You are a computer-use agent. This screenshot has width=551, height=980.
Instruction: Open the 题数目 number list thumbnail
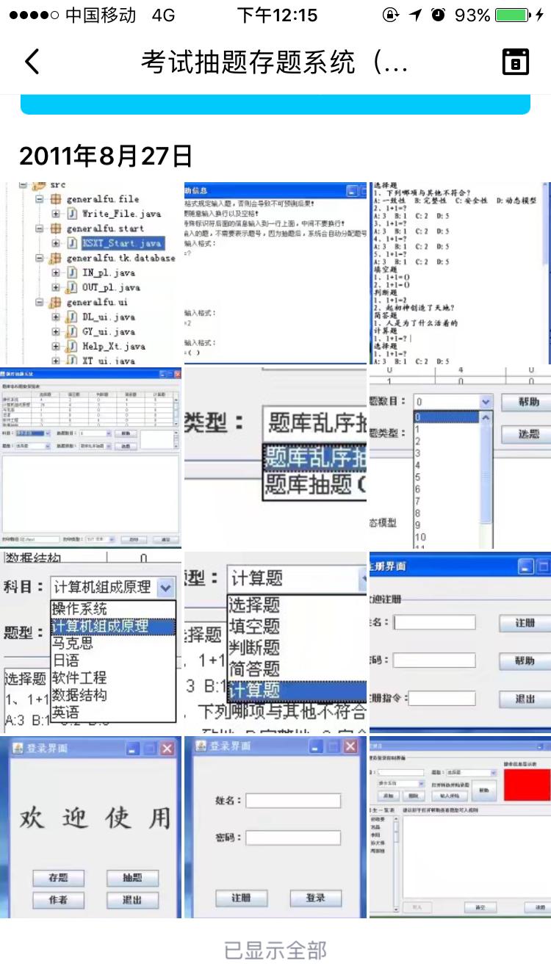[460, 458]
